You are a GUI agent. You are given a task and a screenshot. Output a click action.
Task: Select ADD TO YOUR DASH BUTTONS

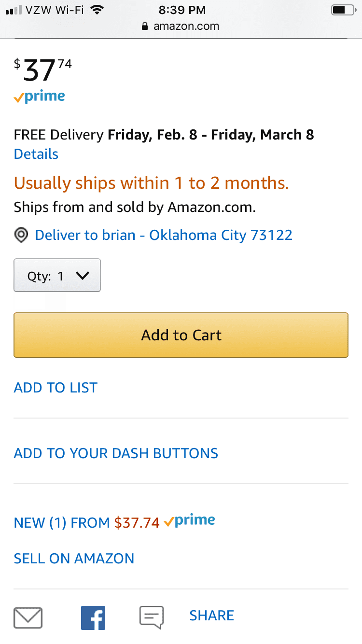tap(116, 453)
